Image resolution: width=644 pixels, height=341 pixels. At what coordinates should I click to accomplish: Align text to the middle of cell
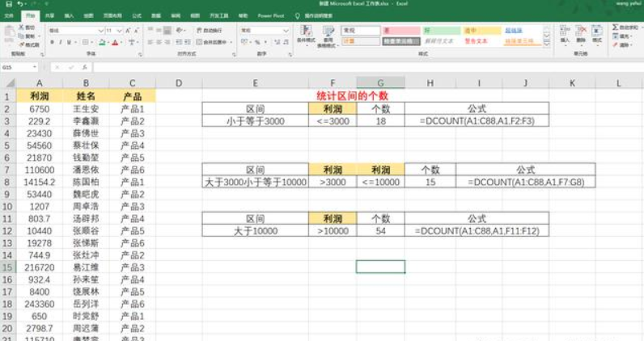pos(159,31)
